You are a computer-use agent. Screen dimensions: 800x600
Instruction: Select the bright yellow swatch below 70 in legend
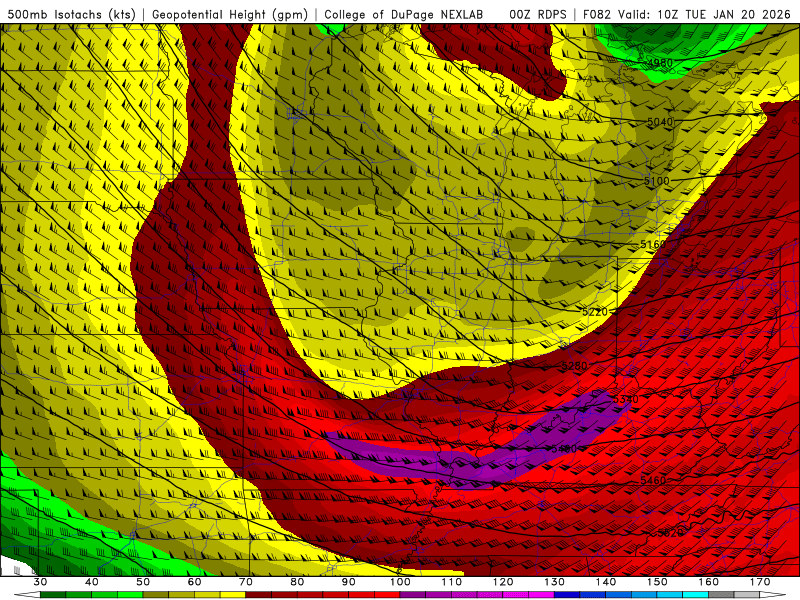[233, 595]
